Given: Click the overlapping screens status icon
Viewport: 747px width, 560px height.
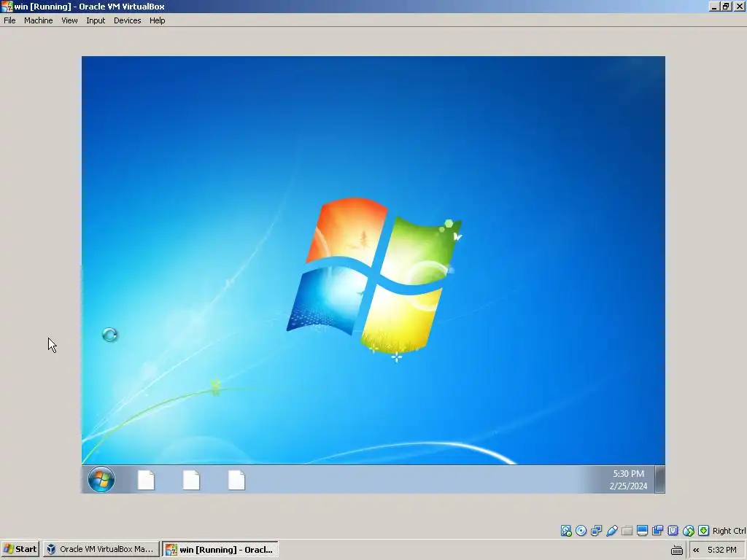Looking at the screenshot, I should [x=657, y=531].
